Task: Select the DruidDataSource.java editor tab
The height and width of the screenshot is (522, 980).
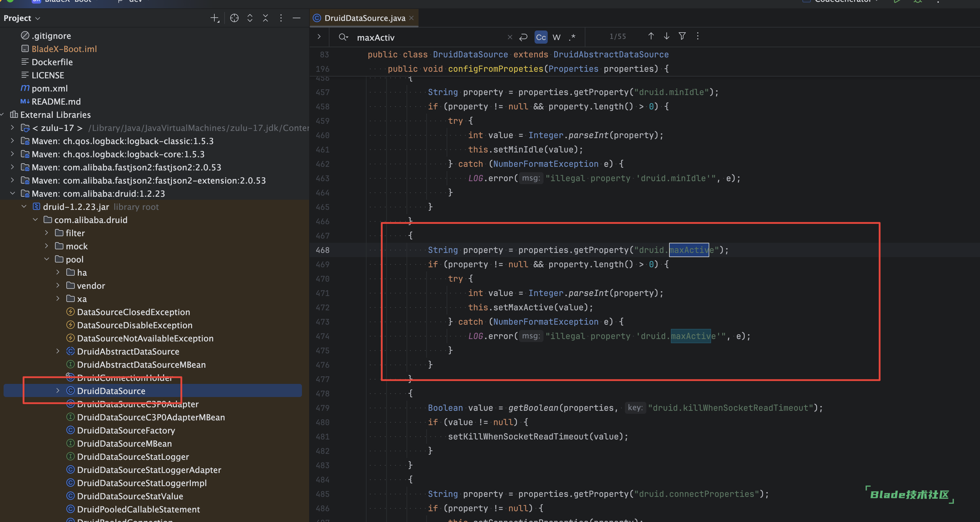Action: click(364, 18)
